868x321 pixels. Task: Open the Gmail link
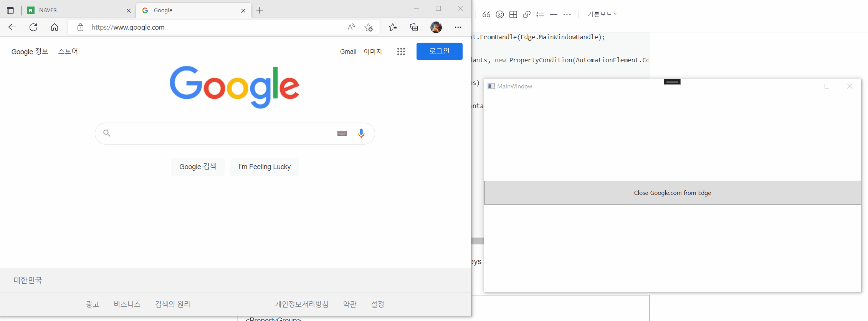click(x=348, y=52)
